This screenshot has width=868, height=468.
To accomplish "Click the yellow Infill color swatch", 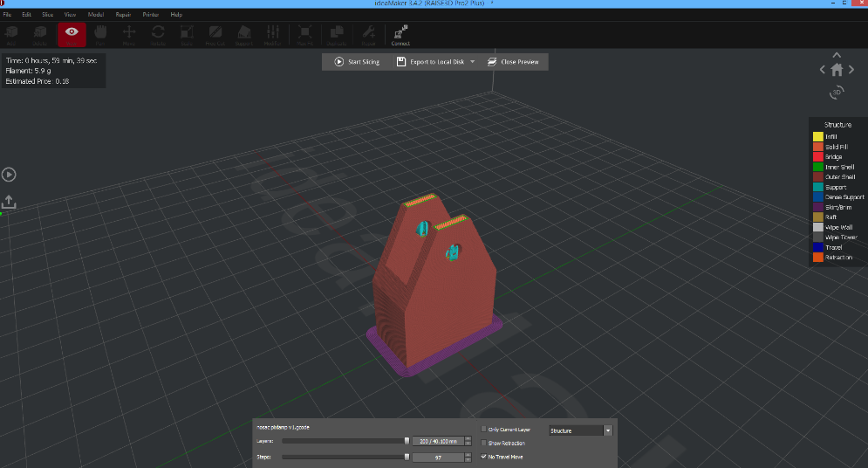I will pos(817,137).
